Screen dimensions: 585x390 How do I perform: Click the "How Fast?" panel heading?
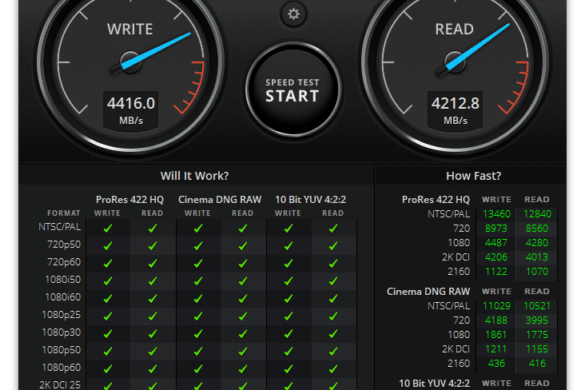point(473,176)
